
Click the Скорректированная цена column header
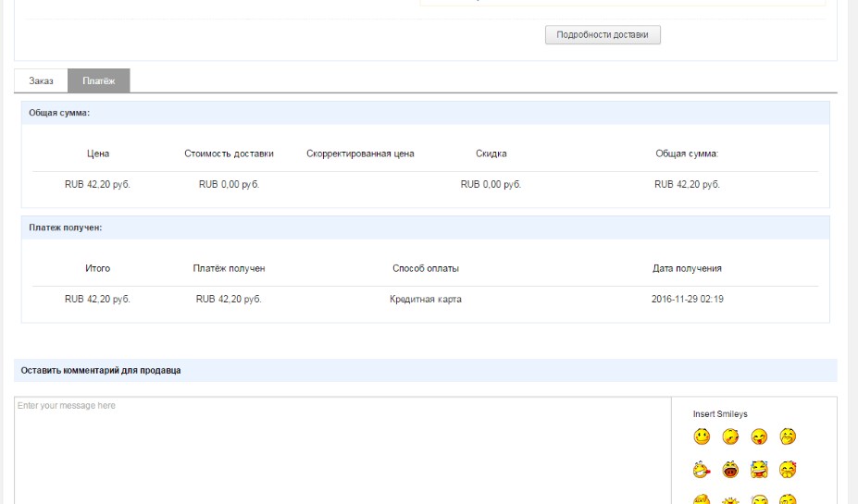pos(360,154)
